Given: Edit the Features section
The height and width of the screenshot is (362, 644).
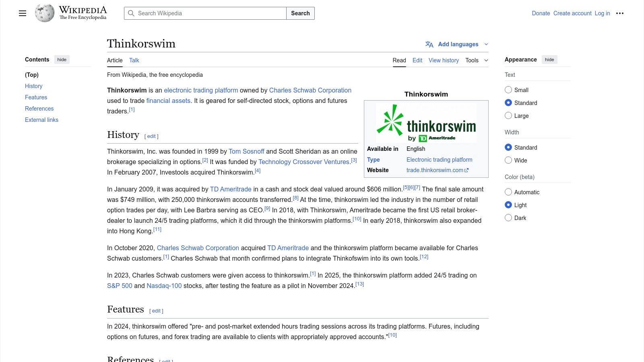Looking at the screenshot, I should pyautogui.click(x=156, y=311).
